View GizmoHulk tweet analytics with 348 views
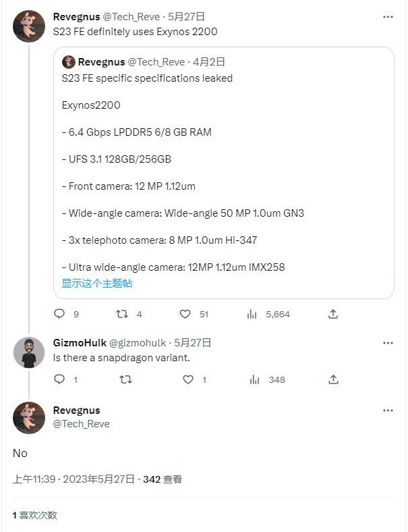 pos(254,379)
